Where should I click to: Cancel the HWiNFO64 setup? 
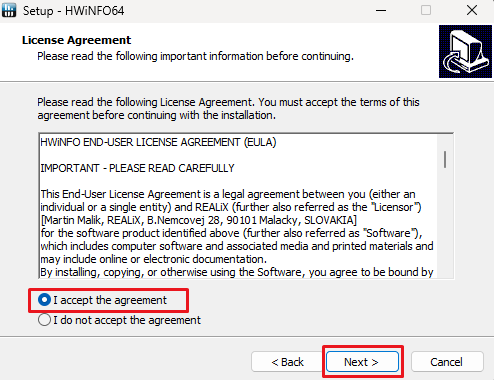pos(447,362)
